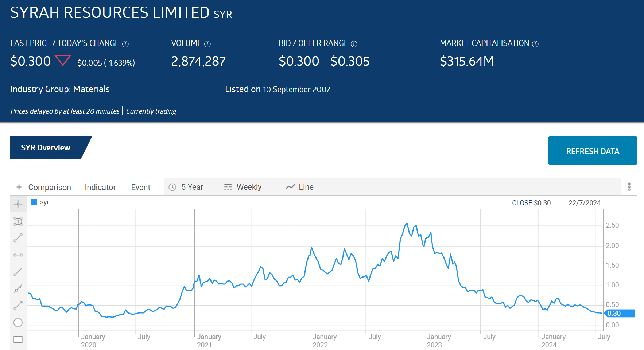Viewport: 644px width, 350px height.
Task: Select the line segment drawing tool
Action: 18,238
